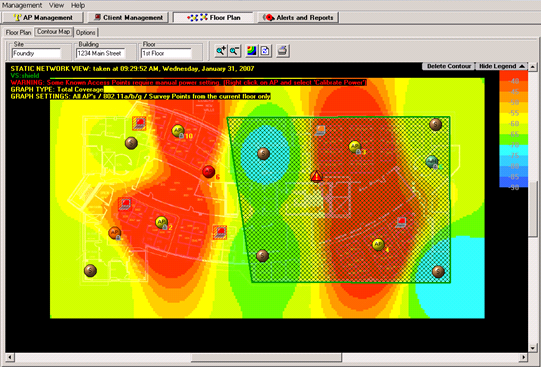Screen dimensions: 541x367
Task: Click the printer toolbar icon
Action: point(283,51)
